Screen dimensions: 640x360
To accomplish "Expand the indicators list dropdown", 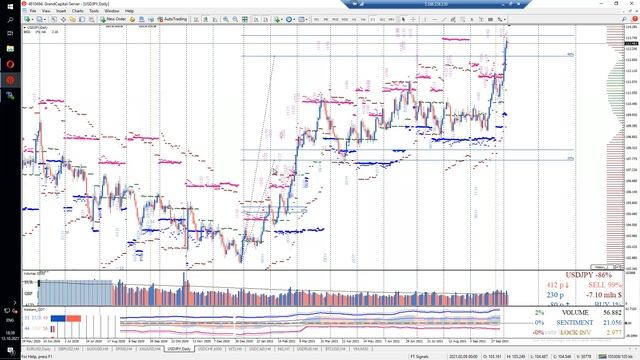I will pos(282,19).
